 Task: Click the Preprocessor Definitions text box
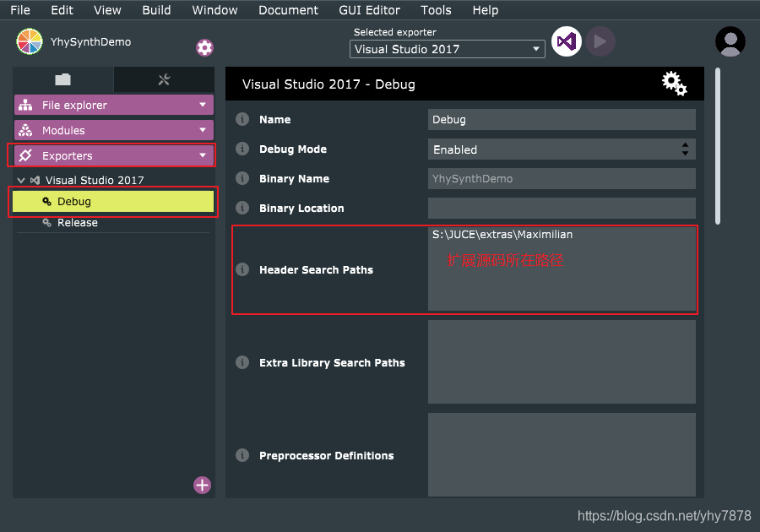click(562, 454)
